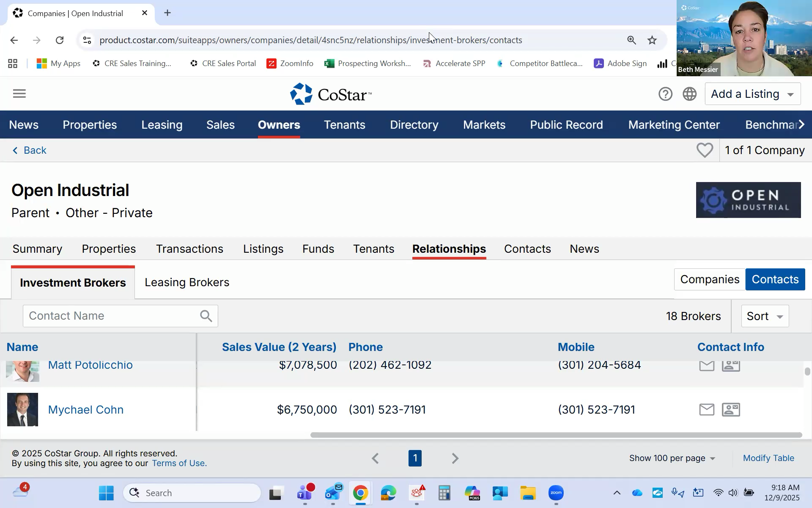Open the Sort dropdown
The image size is (812, 508).
pos(765,316)
